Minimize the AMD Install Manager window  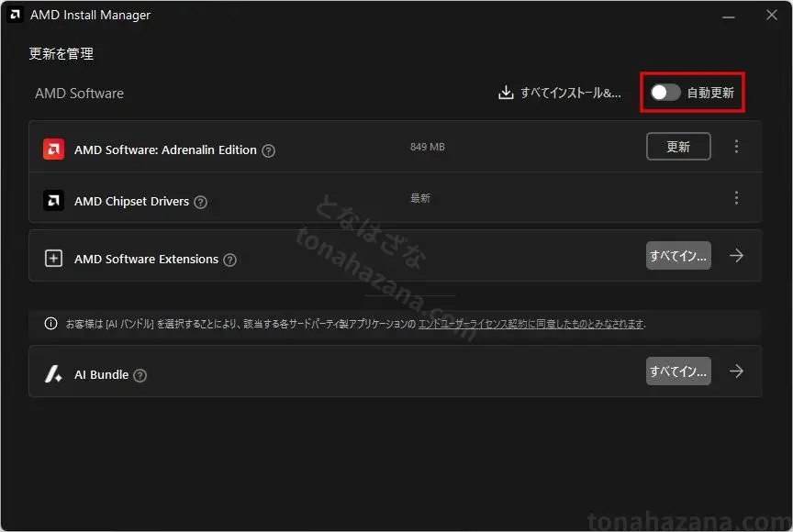click(728, 16)
